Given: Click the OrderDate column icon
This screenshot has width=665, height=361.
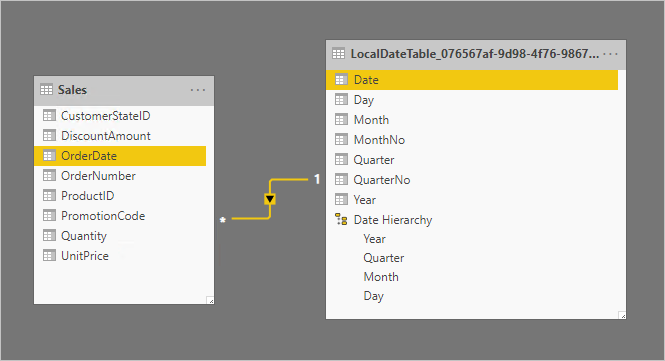Looking at the screenshot, I should pos(49,155).
